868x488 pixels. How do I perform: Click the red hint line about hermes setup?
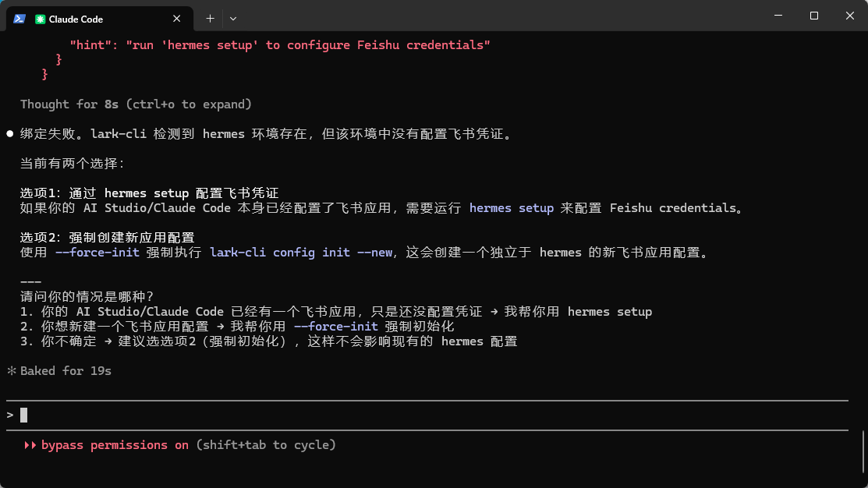(x=279, y=45)
